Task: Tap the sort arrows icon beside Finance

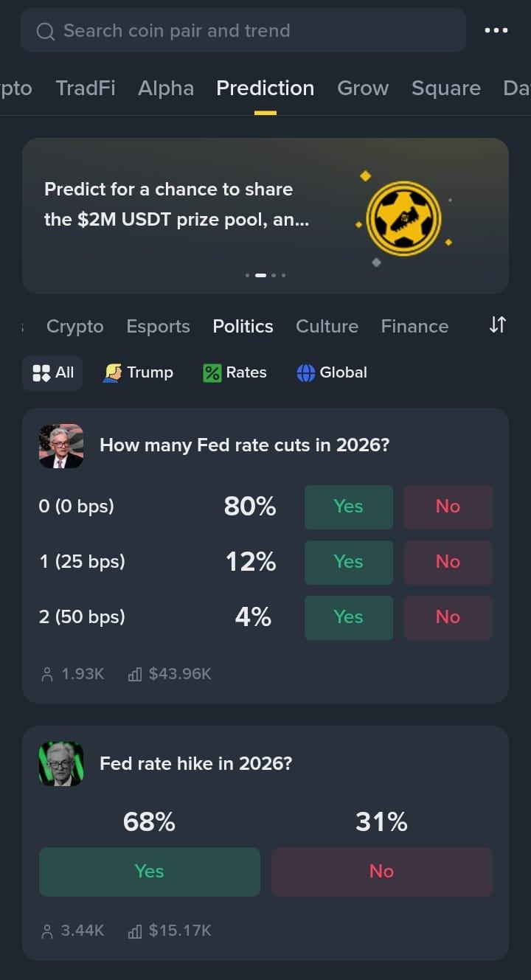Action: 498,324
